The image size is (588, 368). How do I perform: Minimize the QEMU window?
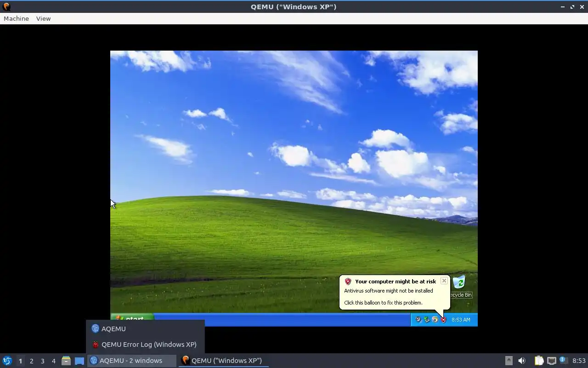[563, 7]
